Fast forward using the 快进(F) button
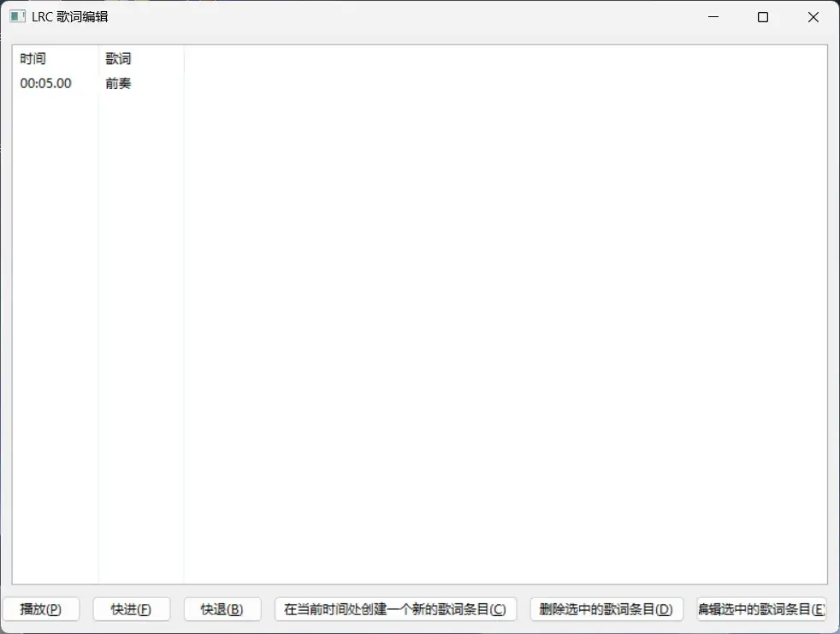The width and height of the screenshot is (840, 634). coord(131,609)
